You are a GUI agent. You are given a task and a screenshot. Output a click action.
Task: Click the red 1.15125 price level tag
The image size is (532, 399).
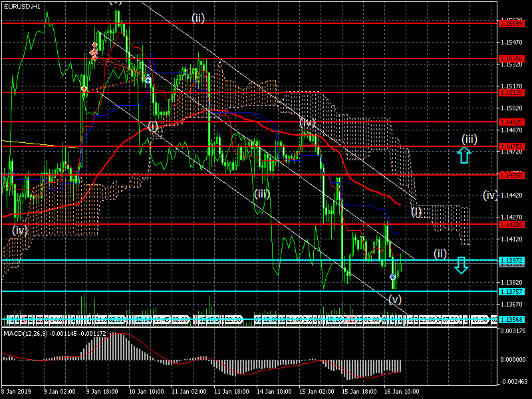(511, 92)
